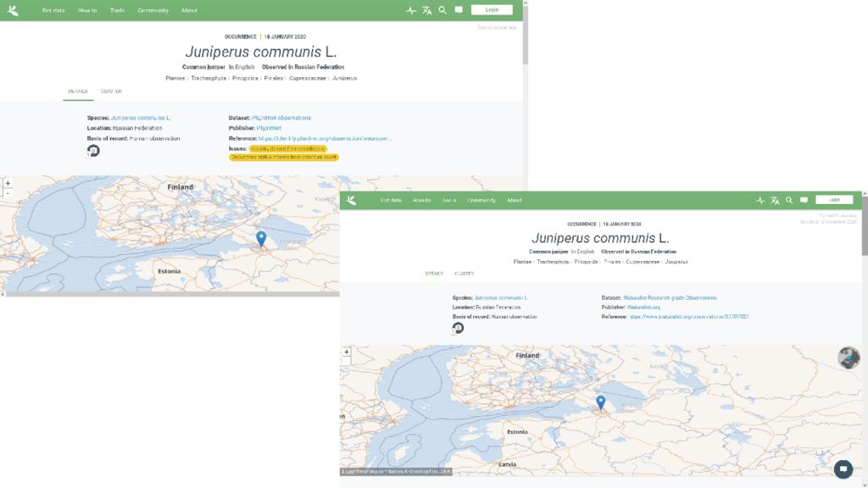Click Login button on iNaturalist occurrence page

pyautogui.click(x=834, y=200)
